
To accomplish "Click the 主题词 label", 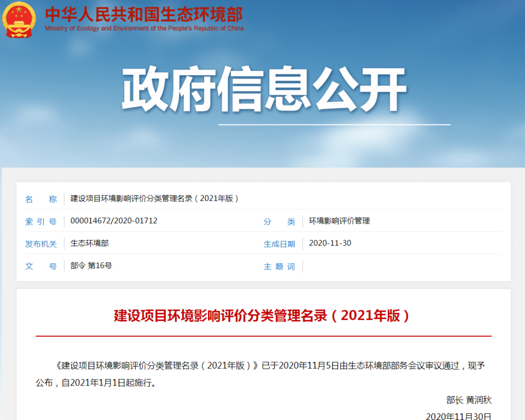I will coord(279,266).
